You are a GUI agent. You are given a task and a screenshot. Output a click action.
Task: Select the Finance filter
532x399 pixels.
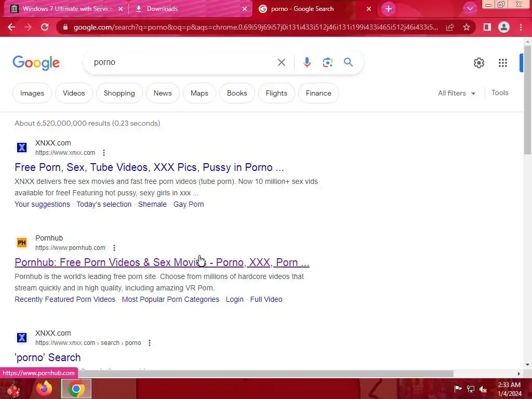coord(318,93)
